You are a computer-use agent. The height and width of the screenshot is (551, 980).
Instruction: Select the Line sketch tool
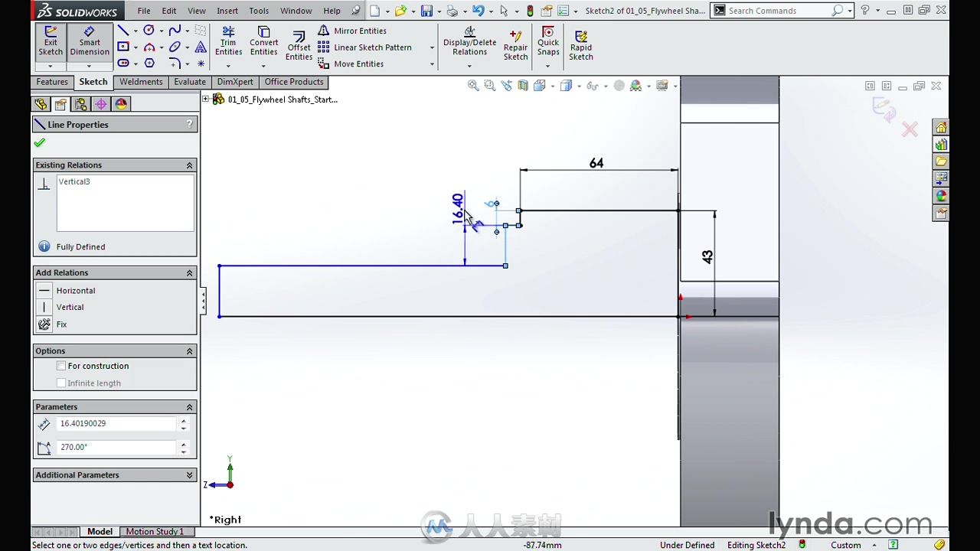point(122,30)
